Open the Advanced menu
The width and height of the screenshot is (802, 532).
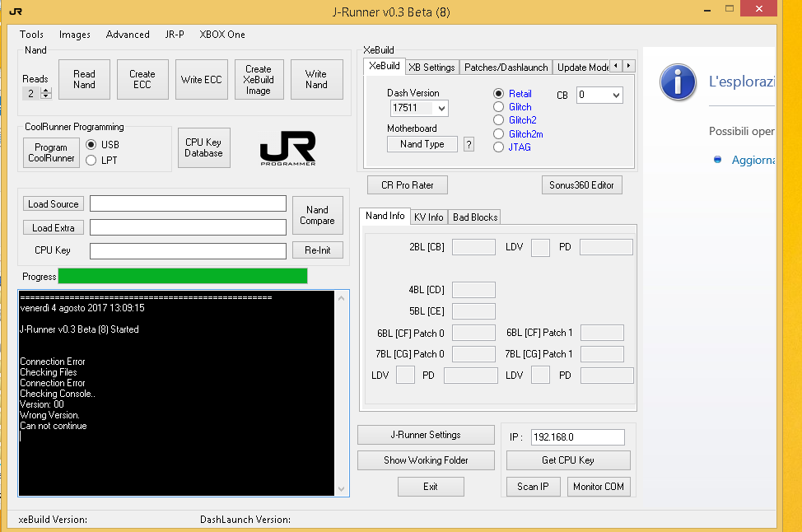128,35
